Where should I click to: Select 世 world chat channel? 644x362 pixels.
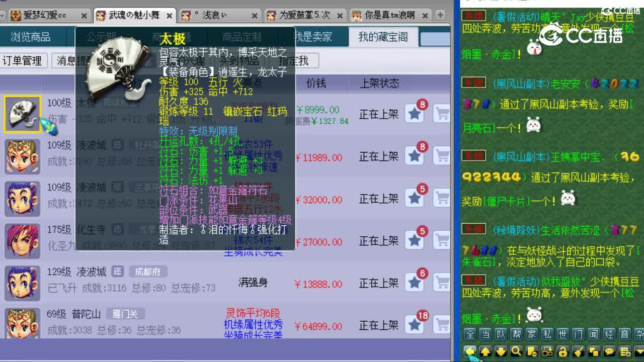(563, 334)
